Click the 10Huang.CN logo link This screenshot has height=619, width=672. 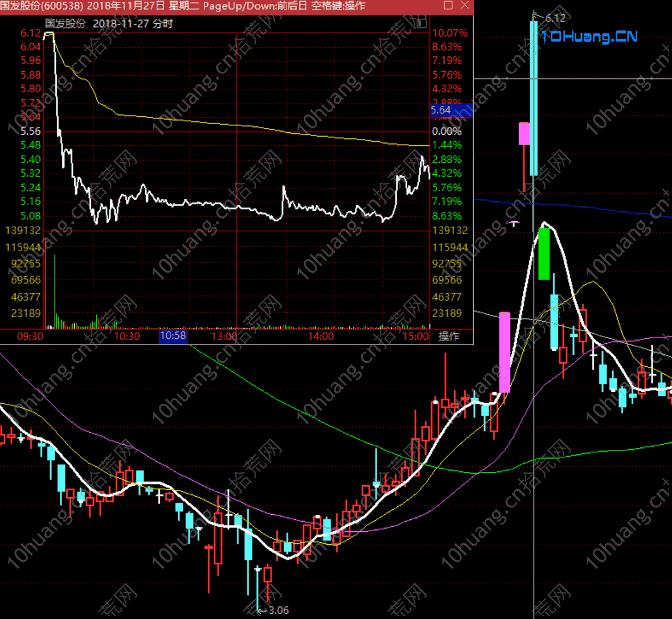tap(589, 36)
